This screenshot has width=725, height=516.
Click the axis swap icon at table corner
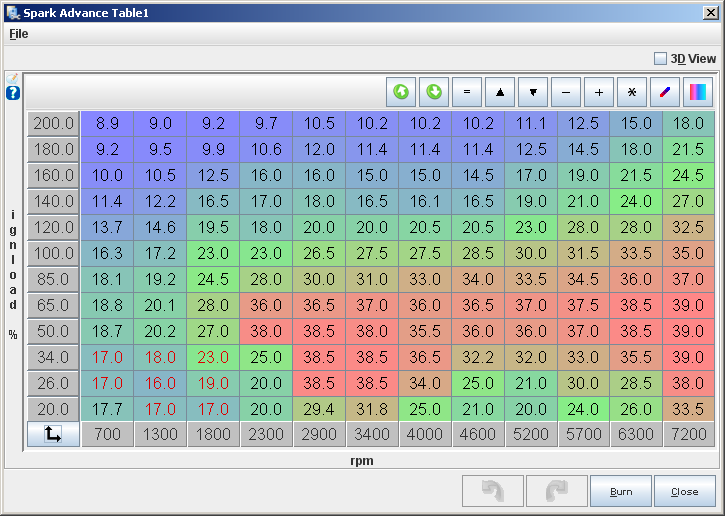[54, 435]
